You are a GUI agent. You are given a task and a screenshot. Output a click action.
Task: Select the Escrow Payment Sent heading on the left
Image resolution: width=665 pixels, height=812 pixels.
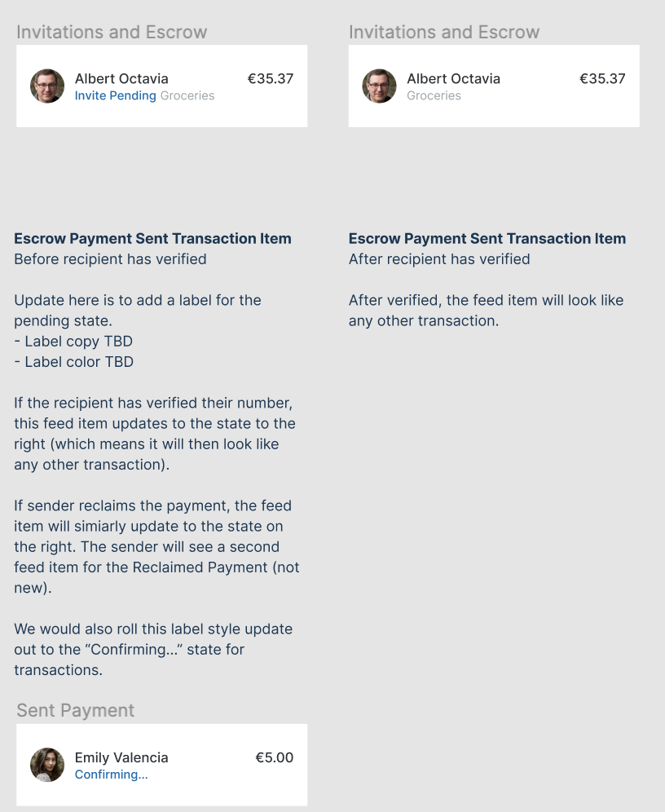(x=152, y=238)
